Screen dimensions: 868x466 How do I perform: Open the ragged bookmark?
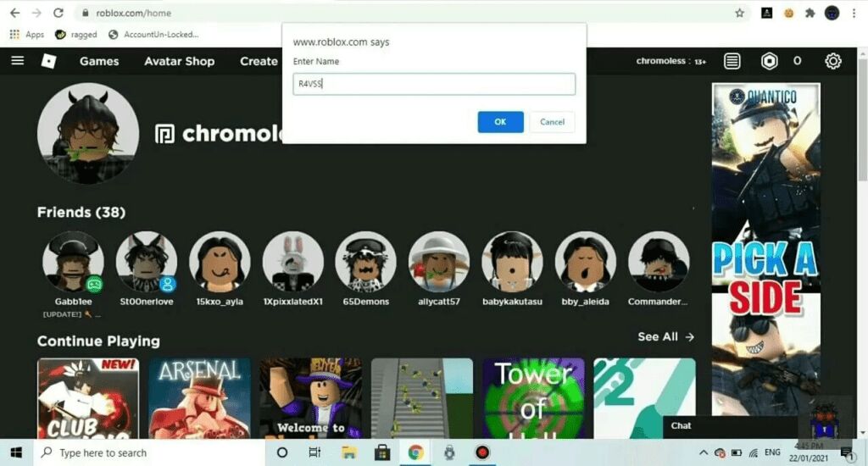click(75, 34)
